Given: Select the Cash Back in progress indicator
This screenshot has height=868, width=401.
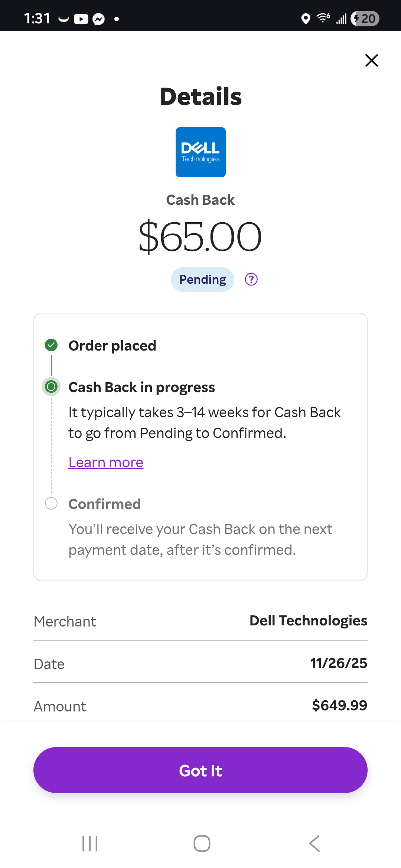Looking at the screenshot, I should point(51,387).
